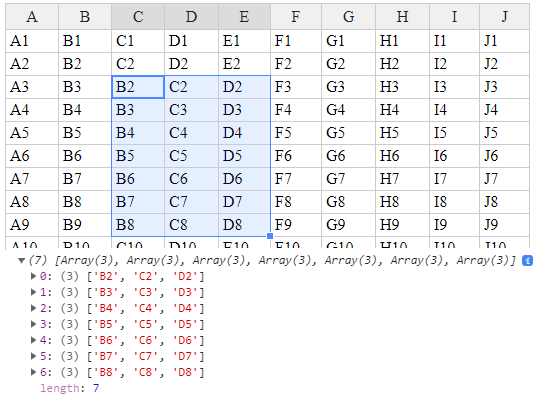Click cell containing F2
Image resolution: width=537 pixels, height=397 pixels.
click(296, 64)
